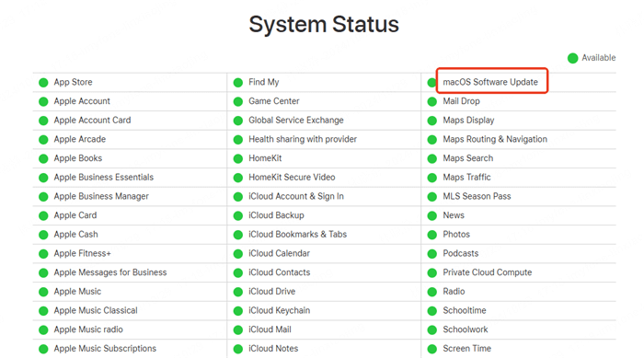This screenshot has width=644, height=358.
Task: Click the green dot beside iCloud Backup
Action: click(x=237, y=215)
